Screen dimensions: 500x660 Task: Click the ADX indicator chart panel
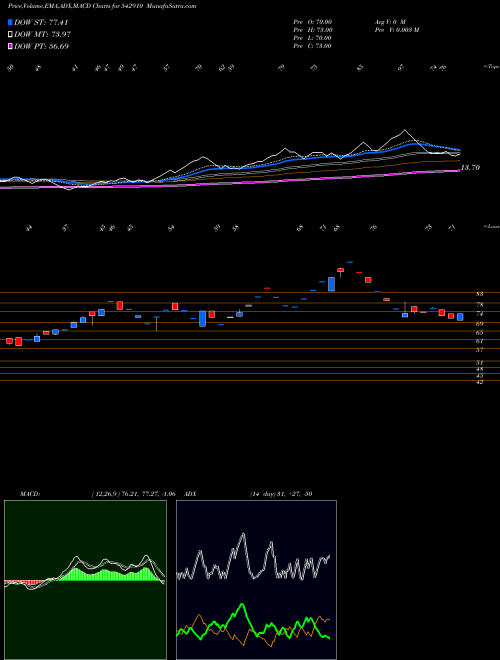(x=256, y=580)
